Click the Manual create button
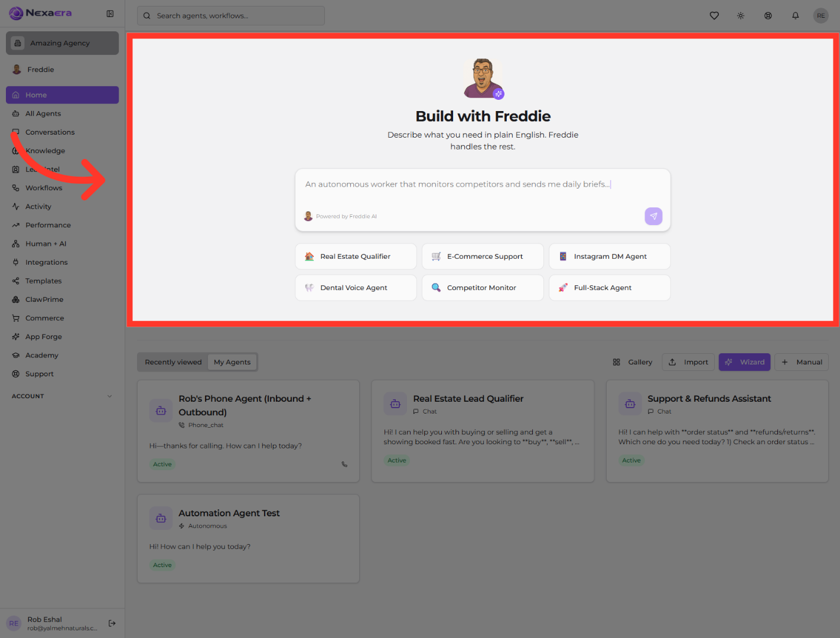This screenshot has width=840, height=638. [802, 362]
